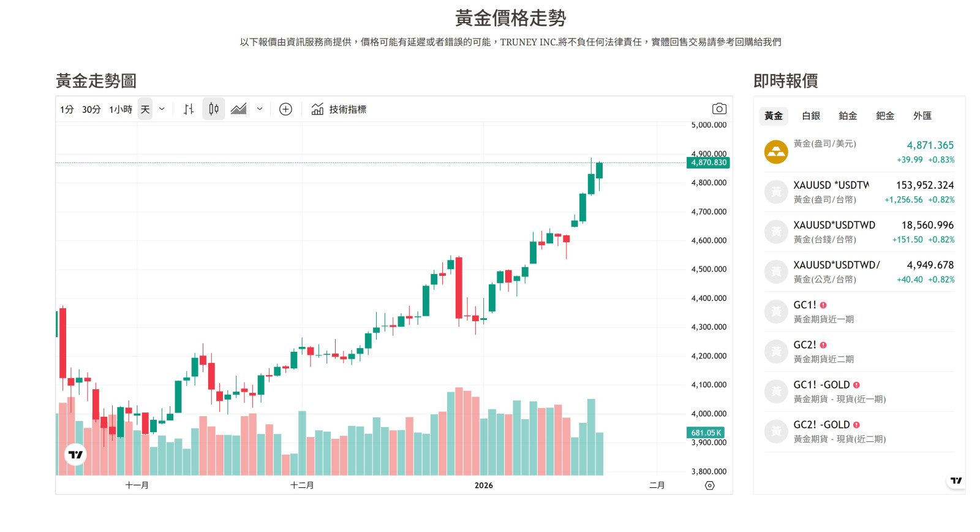Open the GC2! 黃金期貨近二期 quote
This screenshot has height=532, width=980.
859,352
